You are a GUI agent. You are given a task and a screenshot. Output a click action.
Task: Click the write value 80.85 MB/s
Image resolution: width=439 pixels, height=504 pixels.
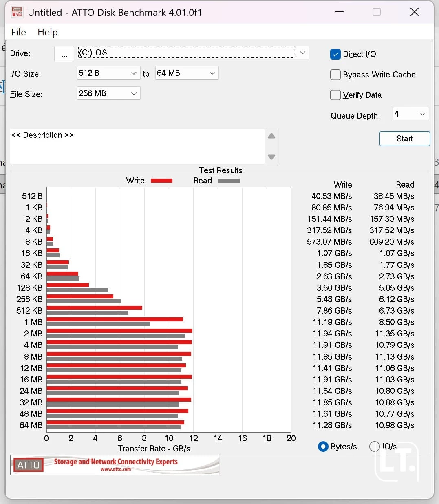point(331,208)
